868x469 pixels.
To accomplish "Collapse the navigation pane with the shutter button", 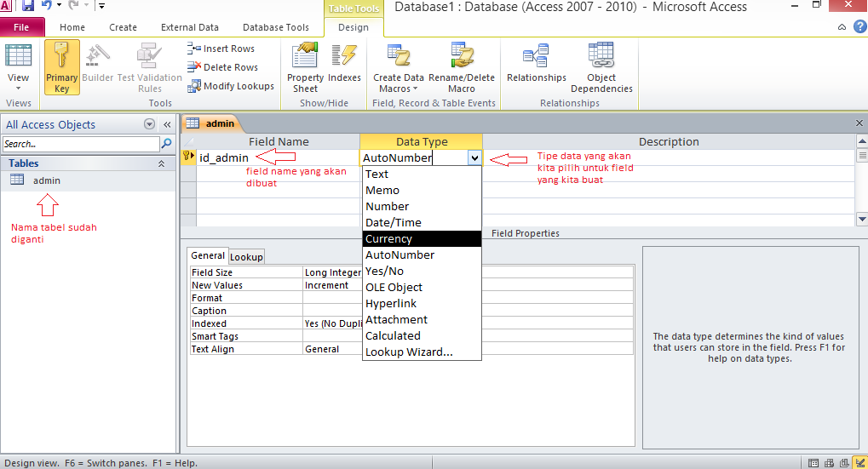I will click(x=167, y=124).
